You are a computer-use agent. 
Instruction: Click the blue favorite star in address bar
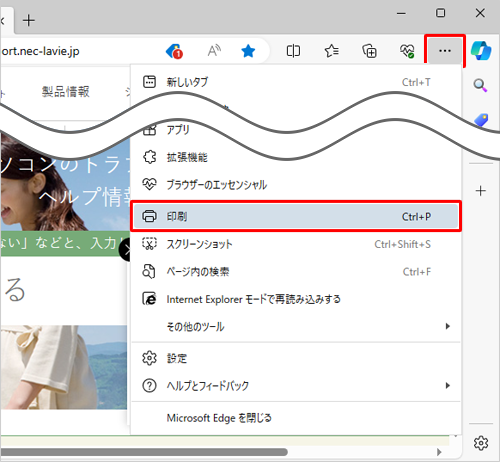click(x=248, y=51)
